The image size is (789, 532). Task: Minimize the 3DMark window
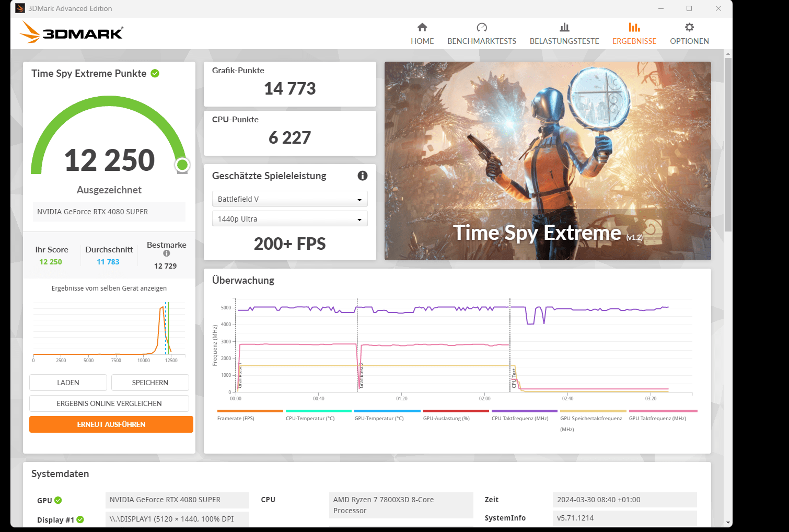tap(661, 8)
